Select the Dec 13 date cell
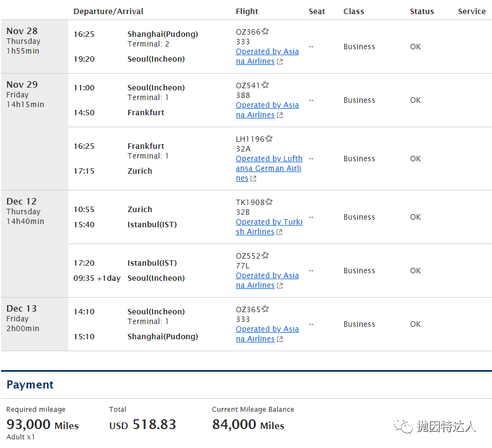 click(35, 324)
